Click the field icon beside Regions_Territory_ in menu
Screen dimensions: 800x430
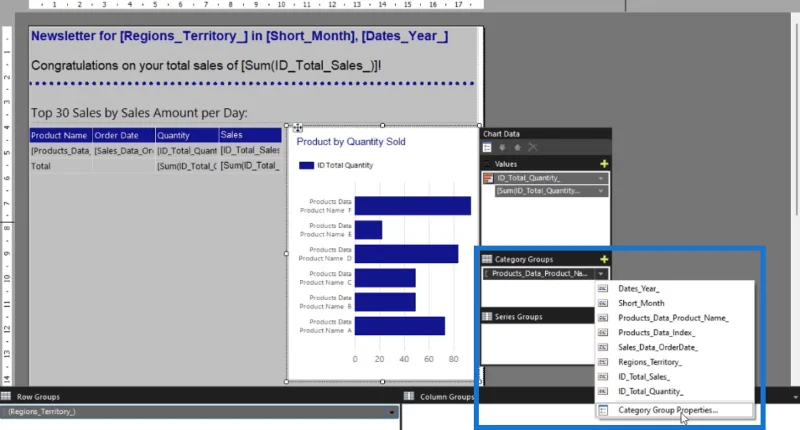(x=603, y=362)
